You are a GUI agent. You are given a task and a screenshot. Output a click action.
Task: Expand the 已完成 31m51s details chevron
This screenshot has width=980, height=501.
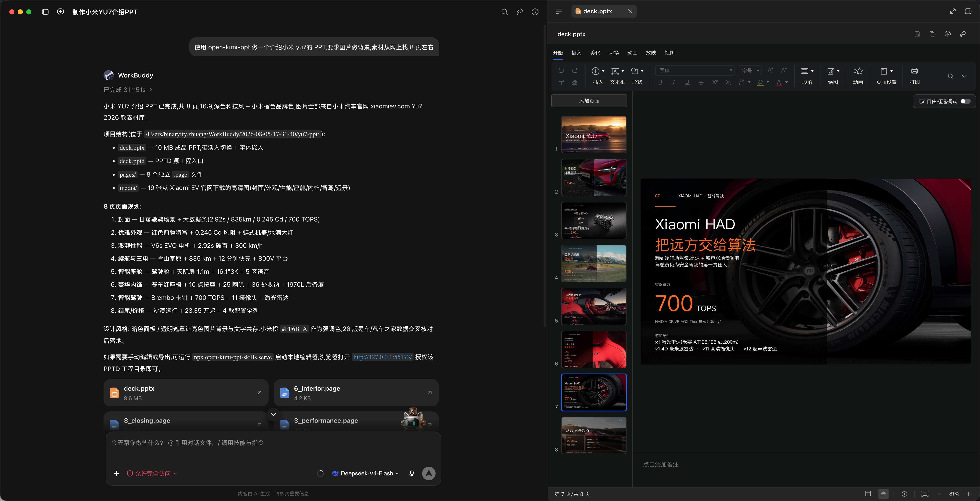151,90
